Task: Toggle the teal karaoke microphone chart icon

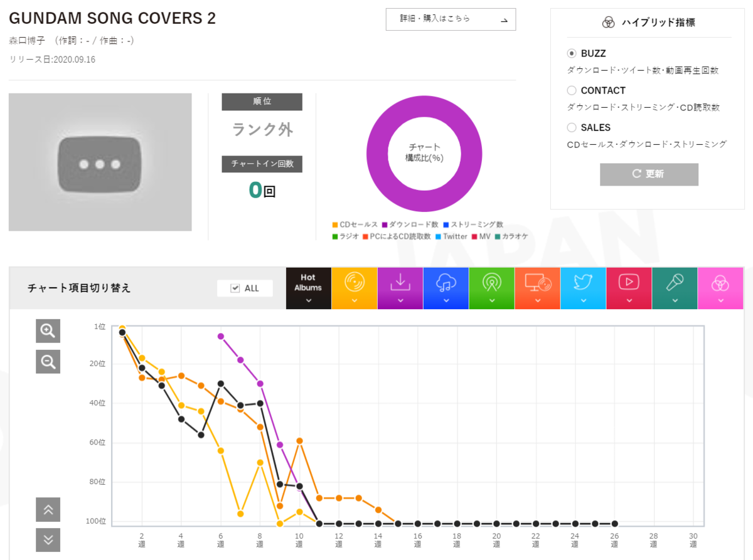Action: pyautogui.click(x=675, y=283)
